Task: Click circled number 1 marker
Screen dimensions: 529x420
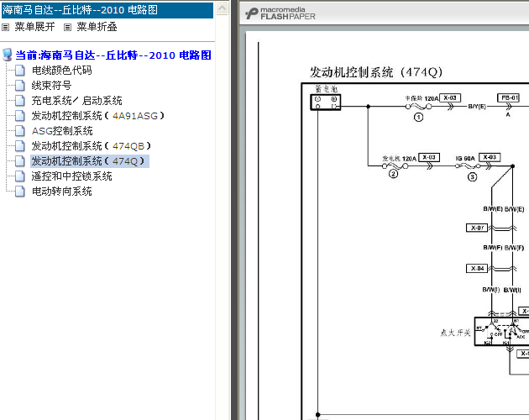Action: coord(419,118)
